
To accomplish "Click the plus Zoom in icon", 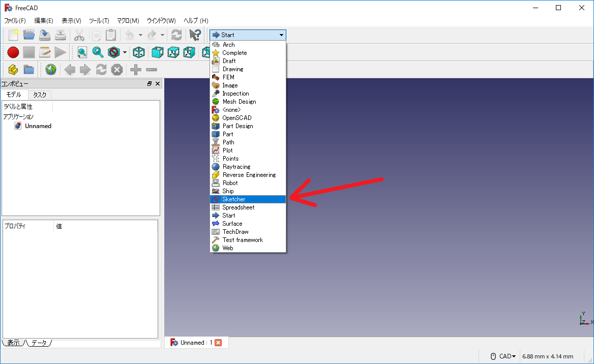I will [x=136, y=70].
